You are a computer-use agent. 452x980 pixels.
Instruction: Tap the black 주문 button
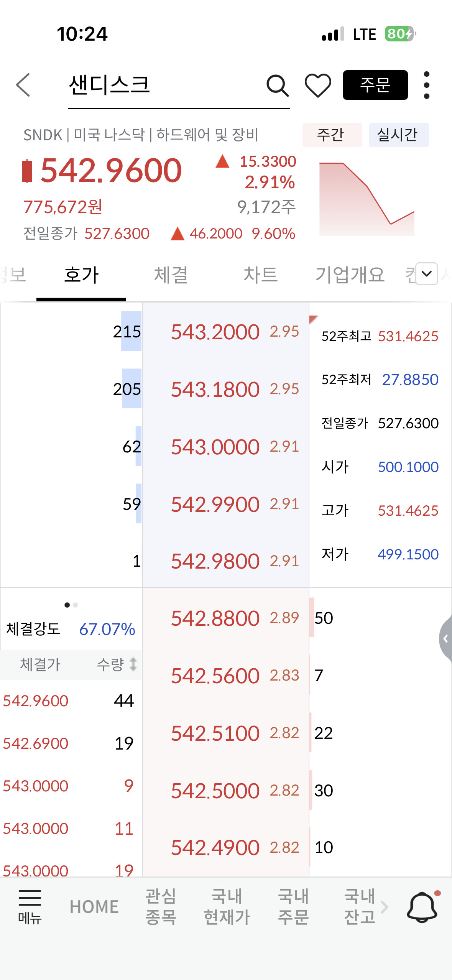pyautogui.click(x=375, y=85)
